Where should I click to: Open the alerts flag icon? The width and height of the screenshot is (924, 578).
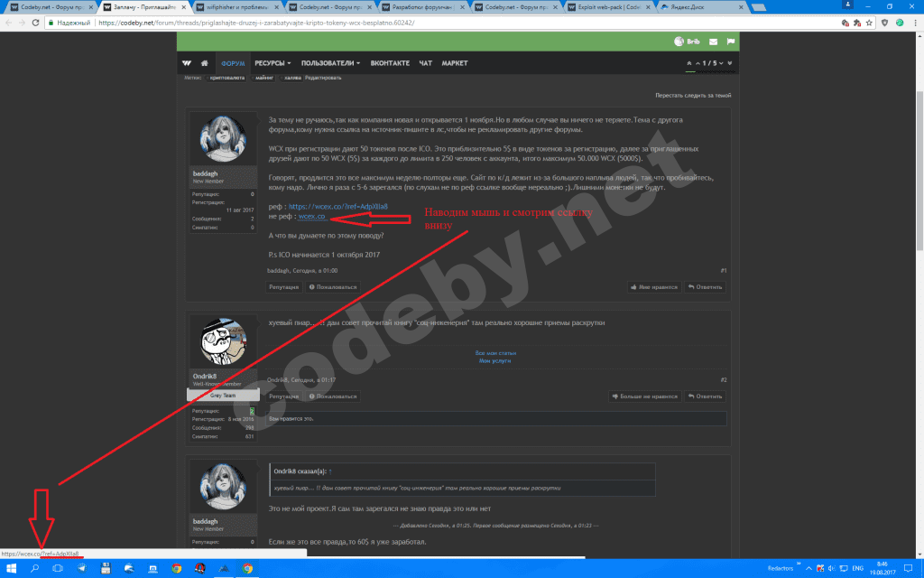(731, 42)
